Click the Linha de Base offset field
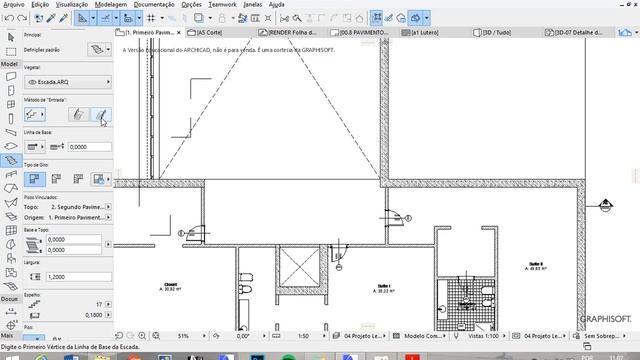640x360 pixels. [89, 147]
